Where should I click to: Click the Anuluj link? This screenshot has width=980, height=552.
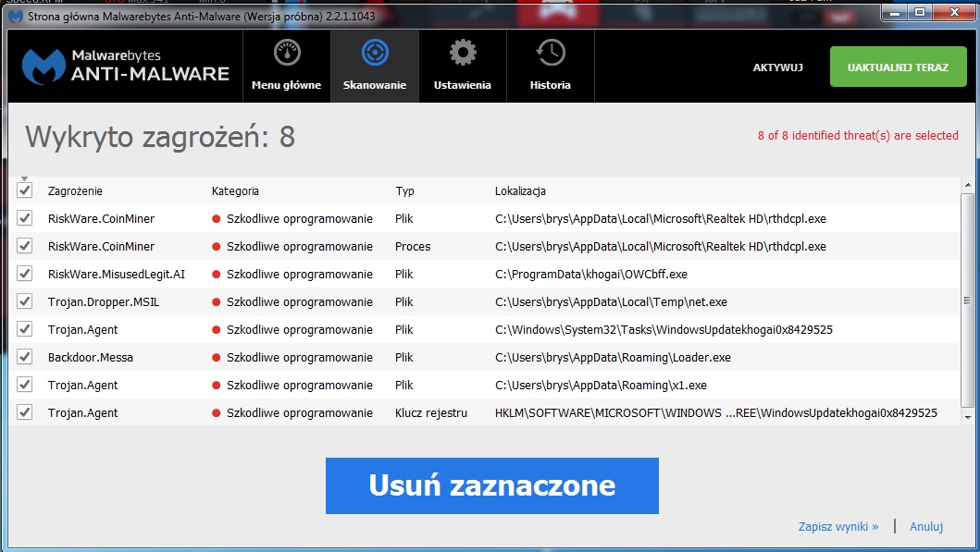coord(926,526)
